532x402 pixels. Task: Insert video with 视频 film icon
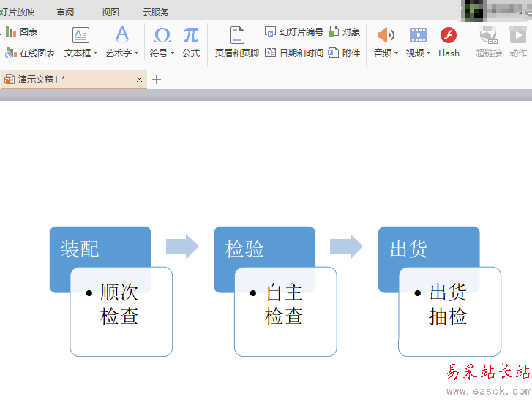click(x=419, y=35)
